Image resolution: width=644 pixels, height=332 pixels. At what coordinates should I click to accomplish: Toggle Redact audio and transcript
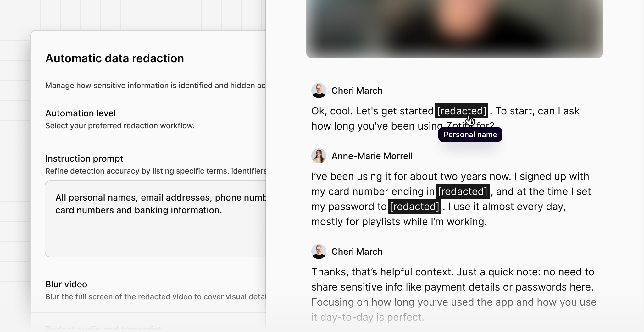coord(104,329)
